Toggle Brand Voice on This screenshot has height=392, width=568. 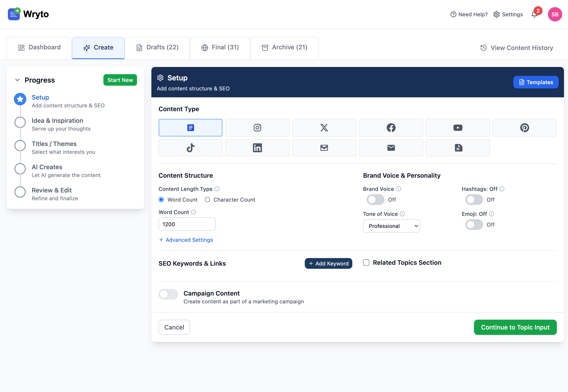[375, 199]
